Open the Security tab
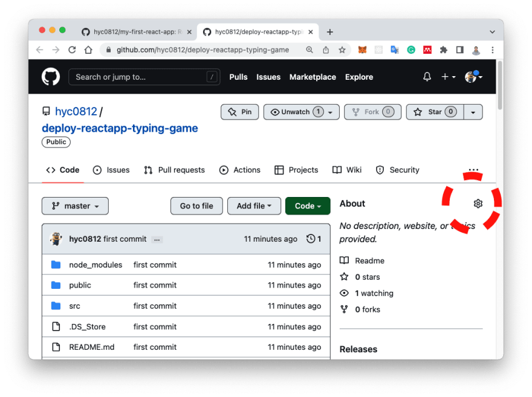The image size is (532, 397). coord(397,170)
